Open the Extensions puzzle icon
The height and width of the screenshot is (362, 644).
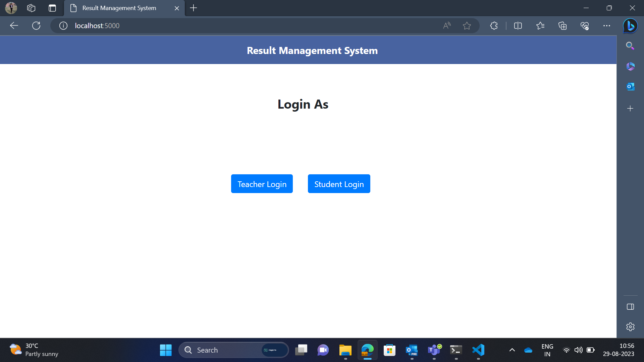pyautogui.click(x=494, y=25)
